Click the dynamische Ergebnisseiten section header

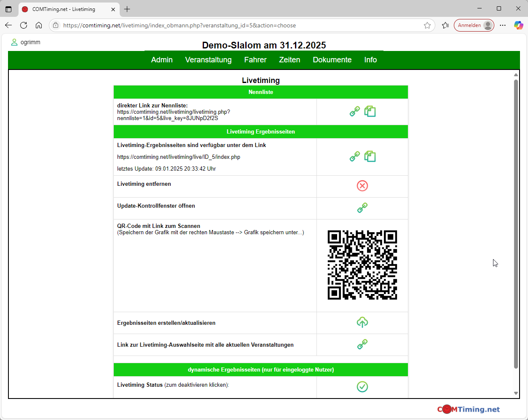(261, 369)
